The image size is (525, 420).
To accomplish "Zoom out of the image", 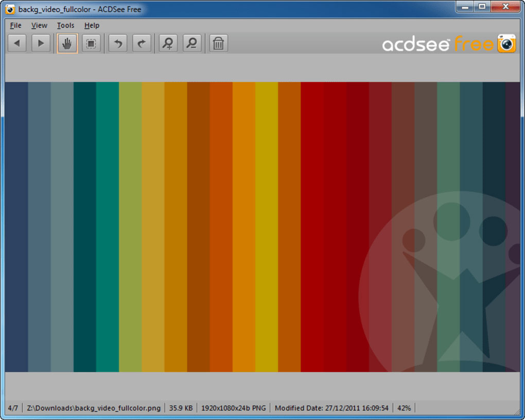I will 191,43.
